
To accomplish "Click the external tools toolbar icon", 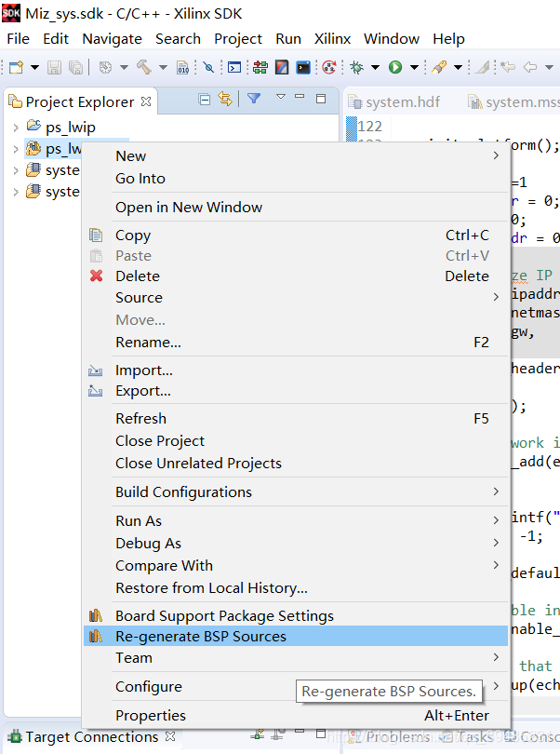I will tap(439, 67).
